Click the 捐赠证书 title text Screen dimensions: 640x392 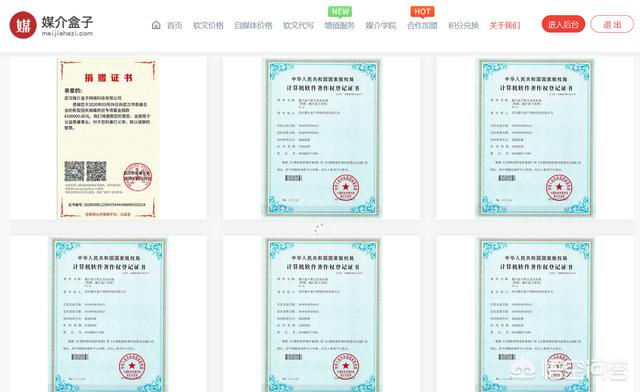click(109, 78)
